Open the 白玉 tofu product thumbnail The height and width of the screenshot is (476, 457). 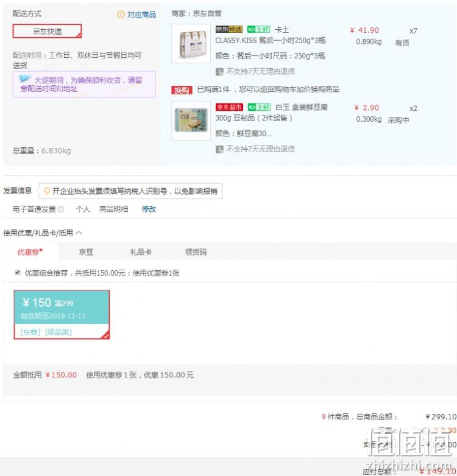pyautogui.click(x=191, y=121)
